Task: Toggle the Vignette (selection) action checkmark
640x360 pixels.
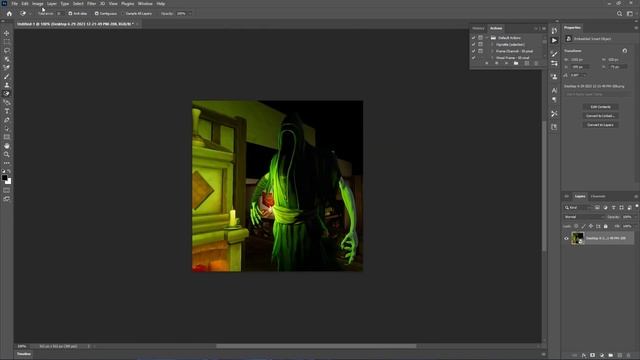Action: coord(473,44)
